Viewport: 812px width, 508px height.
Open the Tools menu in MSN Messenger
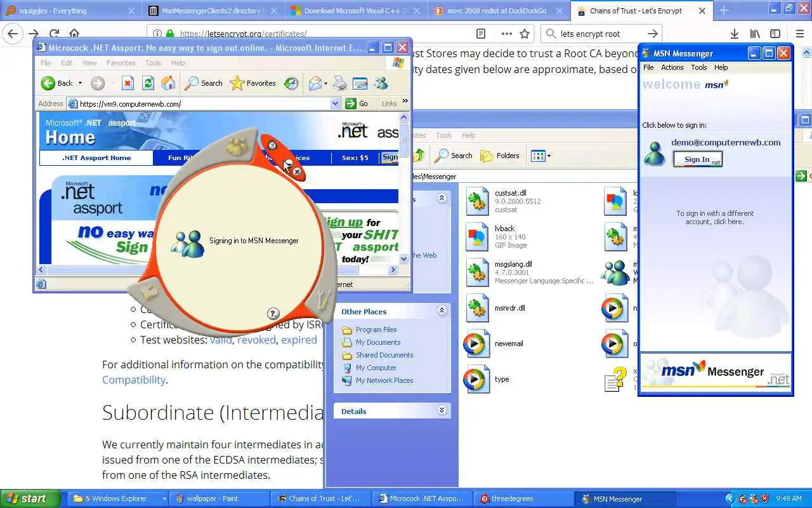tap(698, 67)
